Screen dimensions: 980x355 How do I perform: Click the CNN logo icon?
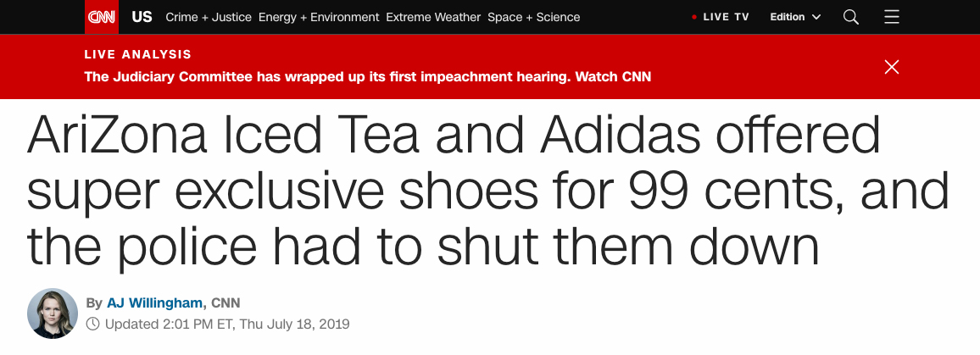[x=102, y=17]
